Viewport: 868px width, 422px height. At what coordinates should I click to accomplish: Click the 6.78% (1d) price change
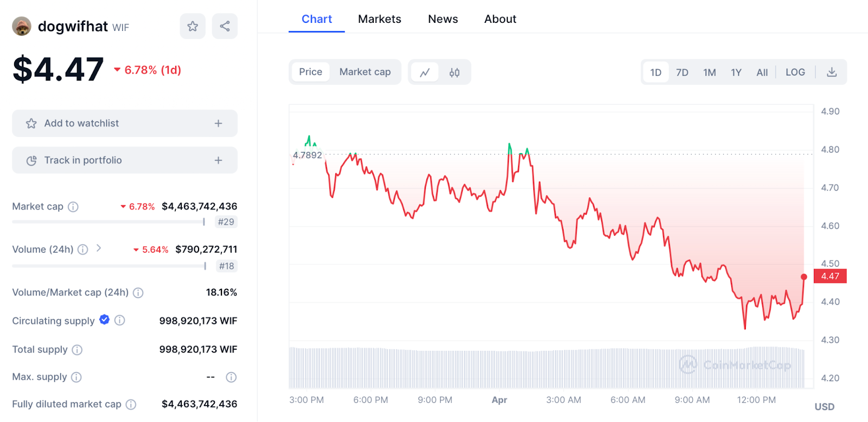(148, 70)
